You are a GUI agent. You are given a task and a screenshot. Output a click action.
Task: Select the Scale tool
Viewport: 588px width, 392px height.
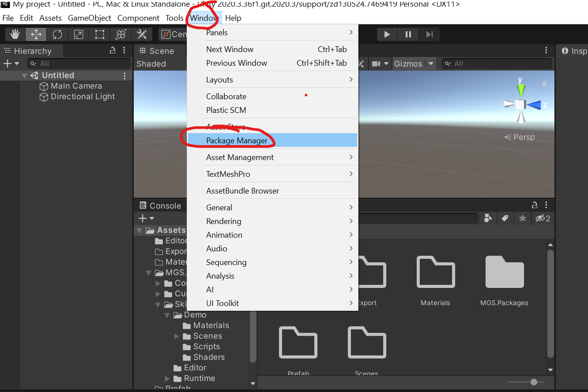78,34
